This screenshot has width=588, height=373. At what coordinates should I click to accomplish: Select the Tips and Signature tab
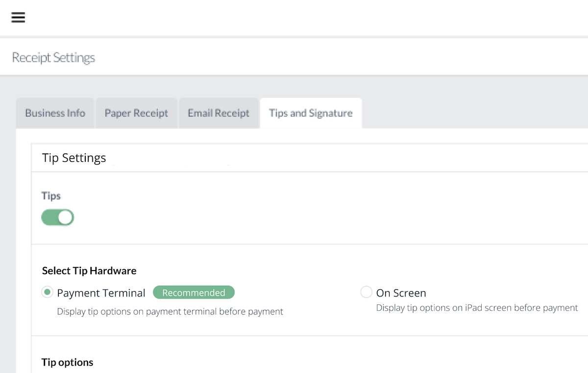311,113
